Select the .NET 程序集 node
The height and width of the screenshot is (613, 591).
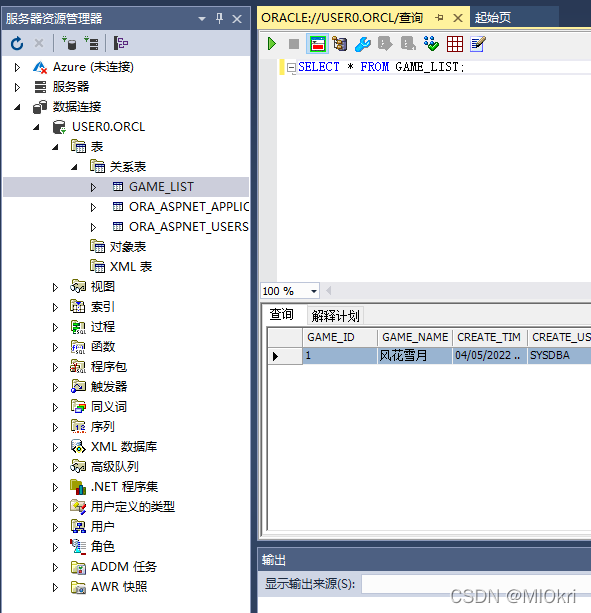pyautogui.click(x=124, y=487)
